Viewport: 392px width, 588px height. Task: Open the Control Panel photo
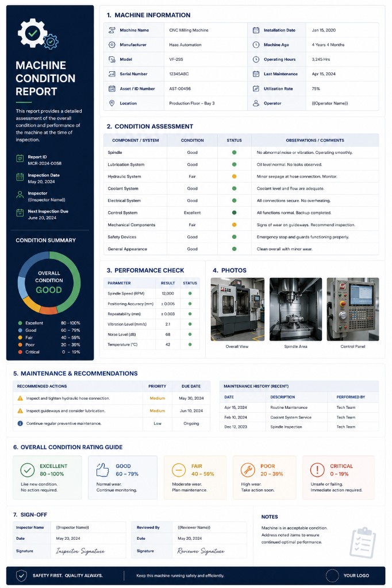point(352,310)
